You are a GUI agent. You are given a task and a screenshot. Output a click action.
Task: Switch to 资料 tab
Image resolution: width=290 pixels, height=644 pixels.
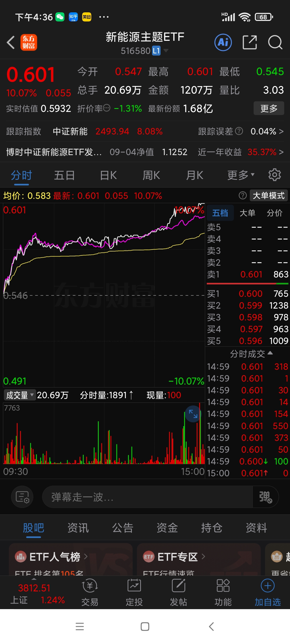[256, 528]
